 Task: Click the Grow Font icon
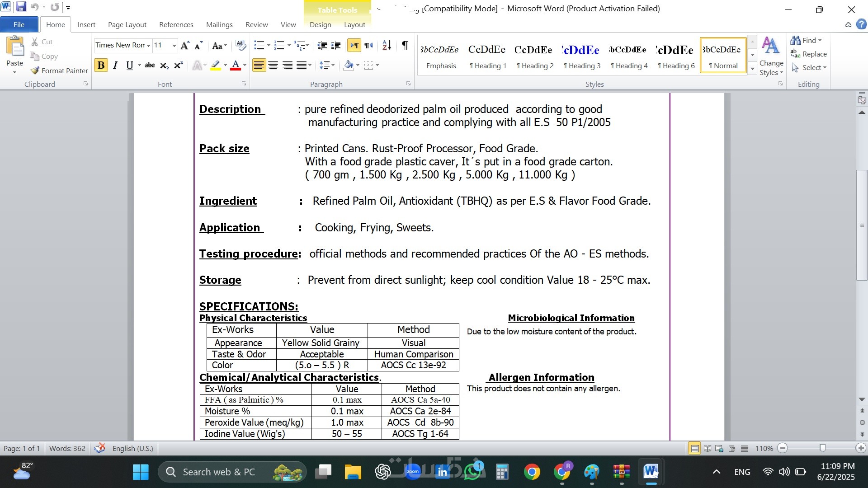[x=184, y=45]
